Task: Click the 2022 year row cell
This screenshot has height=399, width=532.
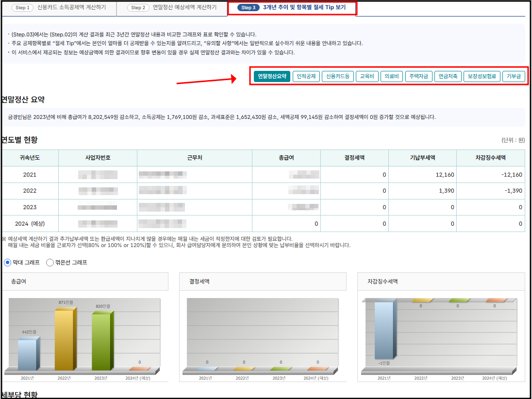Action: (30, 191)
